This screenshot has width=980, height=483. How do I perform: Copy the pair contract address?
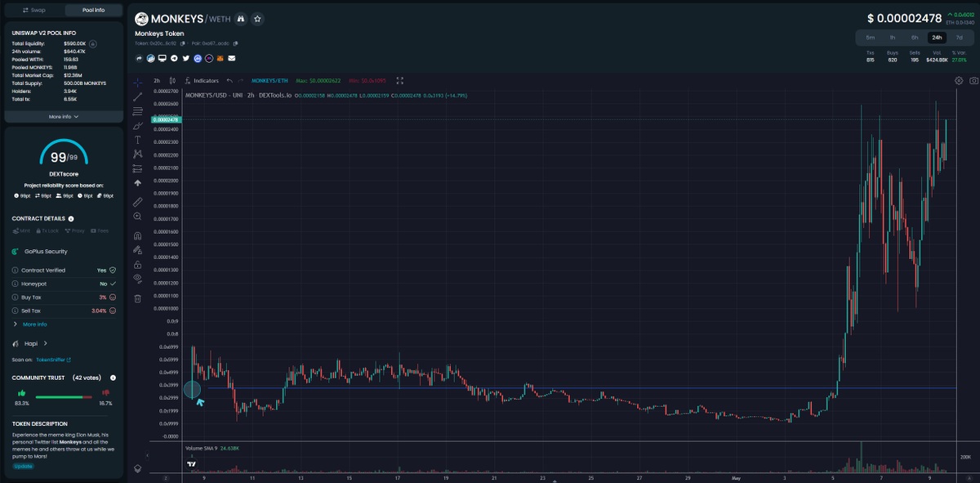(235, 43)
